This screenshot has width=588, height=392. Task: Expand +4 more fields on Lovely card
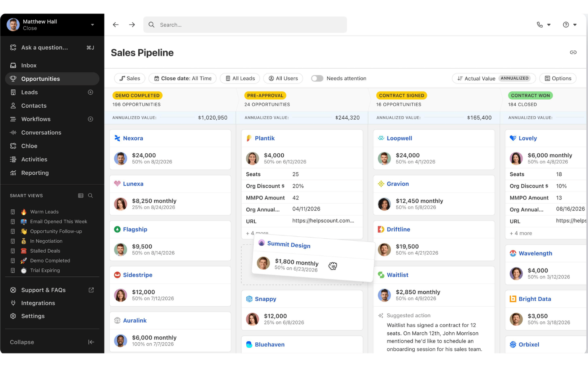click(x=521, y=233)
